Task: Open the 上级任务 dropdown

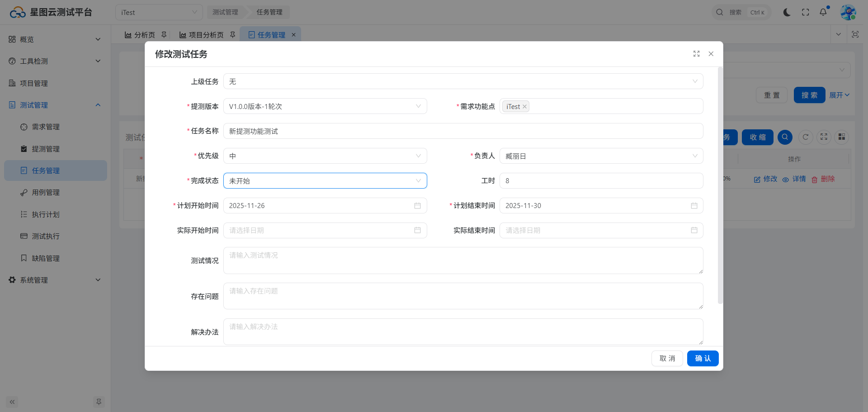Action: click(463, 81)
